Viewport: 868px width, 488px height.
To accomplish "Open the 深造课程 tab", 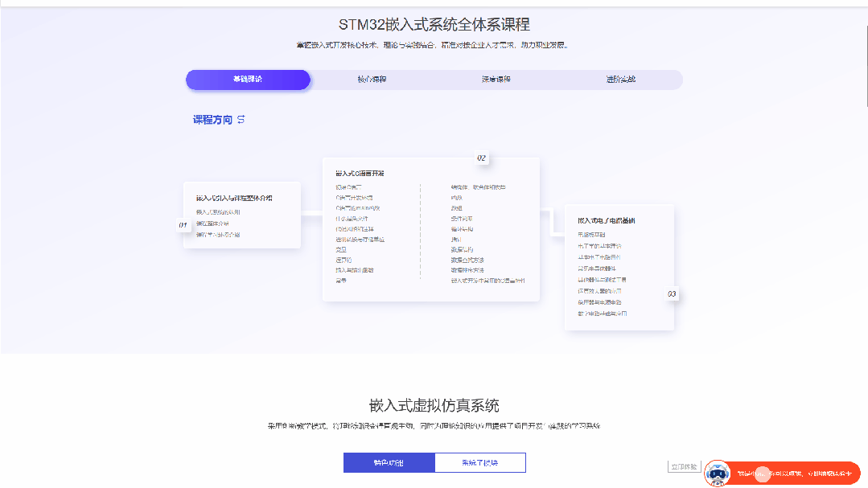I will point(496,80).
